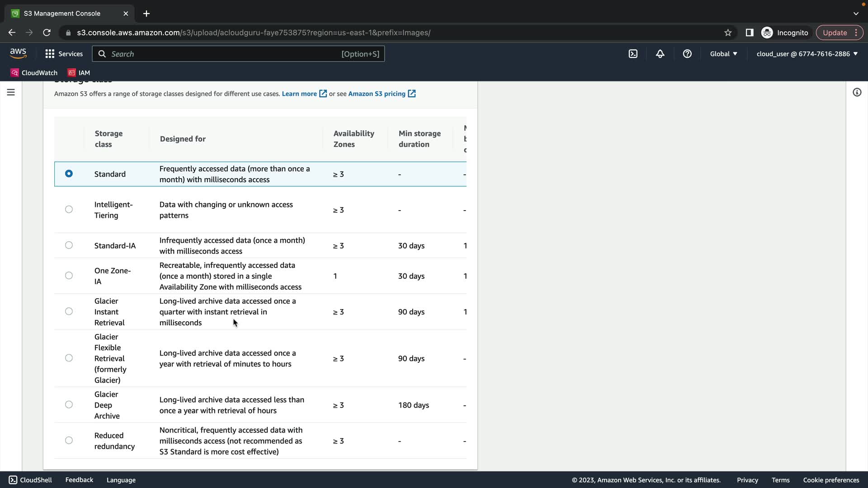
Task: Open the Chrome tab list chevron
Action: 856,14
